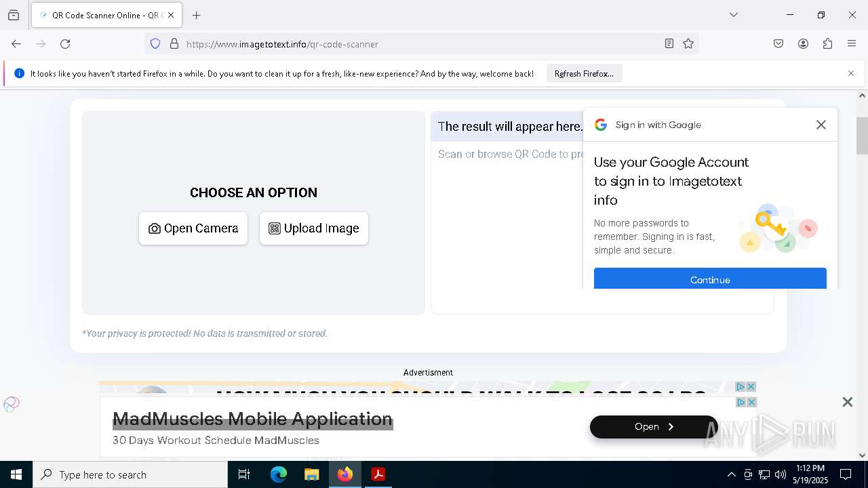Image resolution: width=868 pixels, height=488 pixels.
Task: Close the QR Code Scanner Online tab
Action: point(171,15)
